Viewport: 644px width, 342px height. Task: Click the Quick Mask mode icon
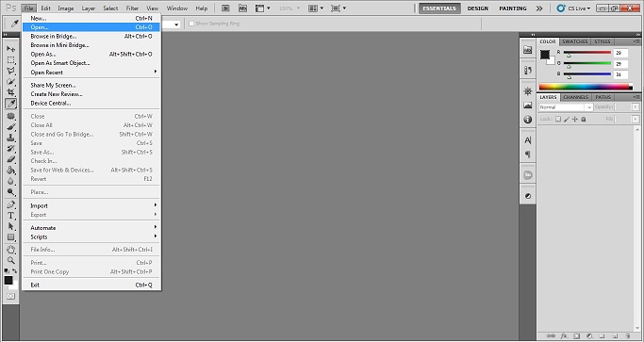(x=10, y=296)
